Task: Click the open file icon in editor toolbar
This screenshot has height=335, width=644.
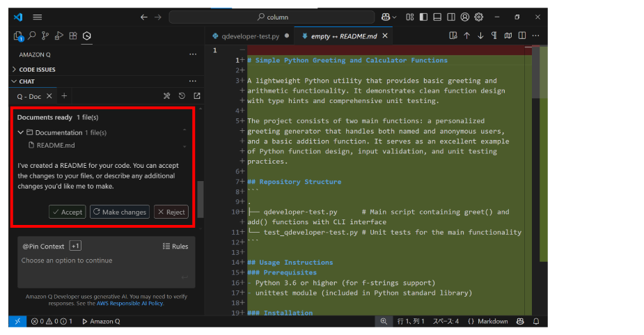Action: (453, 36)
